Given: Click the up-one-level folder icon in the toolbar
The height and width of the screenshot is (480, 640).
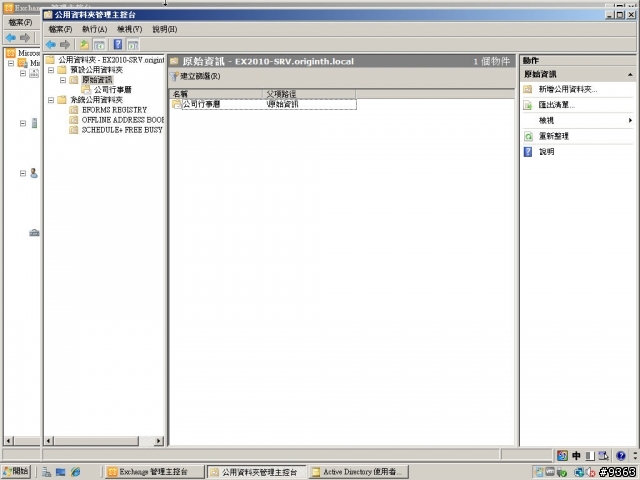Looking at the screenshot, I should click(84, 44).
